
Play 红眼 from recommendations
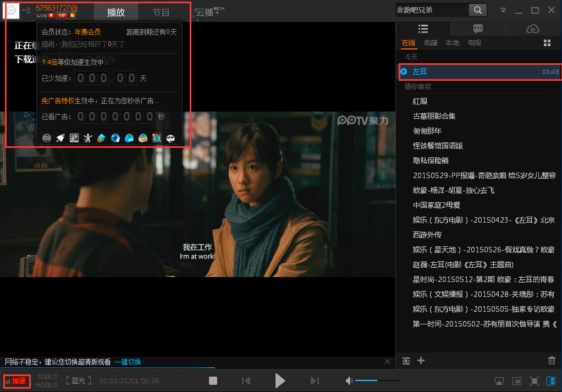[420, 101]
